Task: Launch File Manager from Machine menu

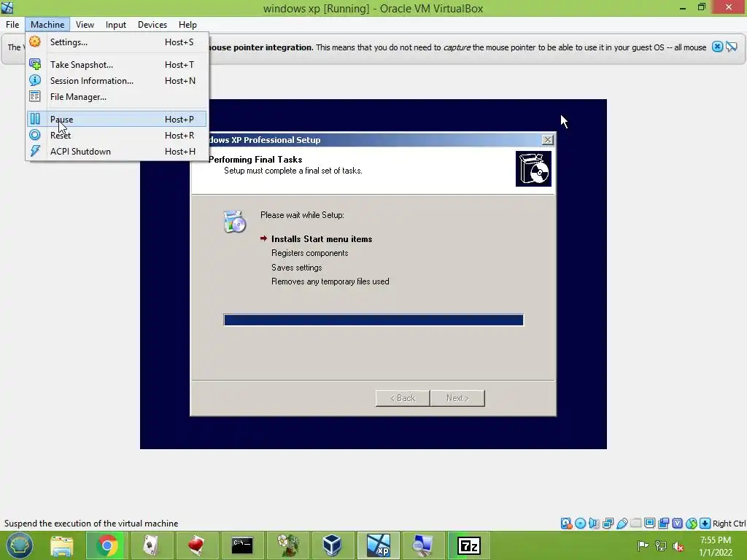Action: click(117, 97)
